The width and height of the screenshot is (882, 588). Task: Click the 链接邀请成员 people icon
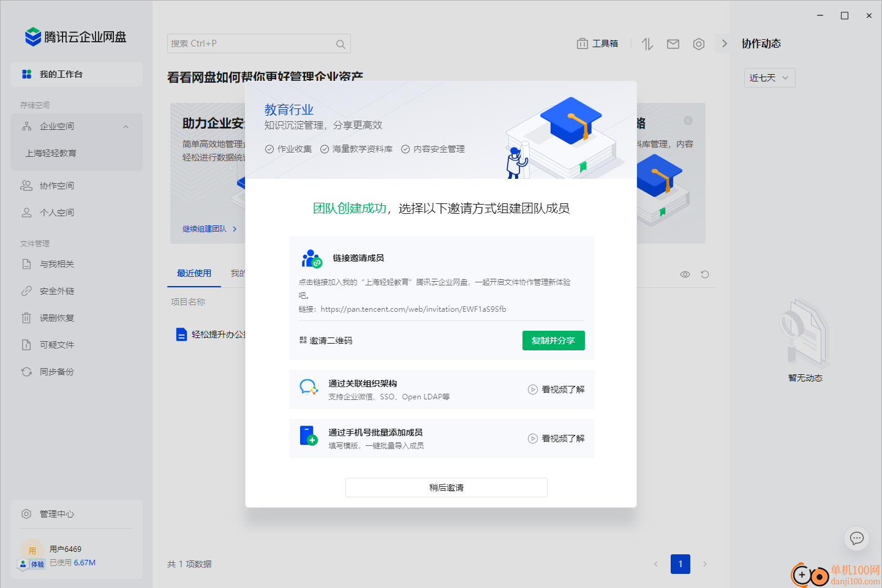coord(312,258)
